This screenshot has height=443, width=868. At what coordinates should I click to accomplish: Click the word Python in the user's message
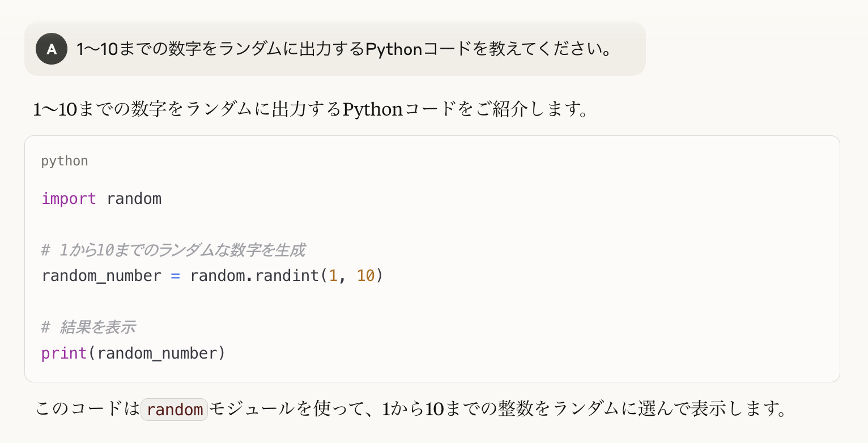tap(394, 49)
